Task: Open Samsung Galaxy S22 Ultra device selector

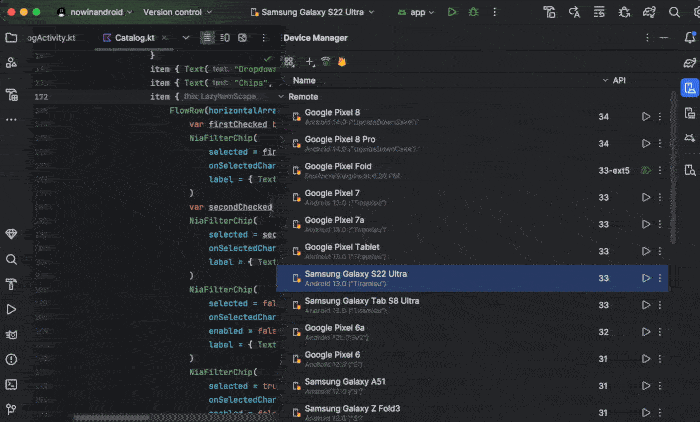Action: (312, 12)
